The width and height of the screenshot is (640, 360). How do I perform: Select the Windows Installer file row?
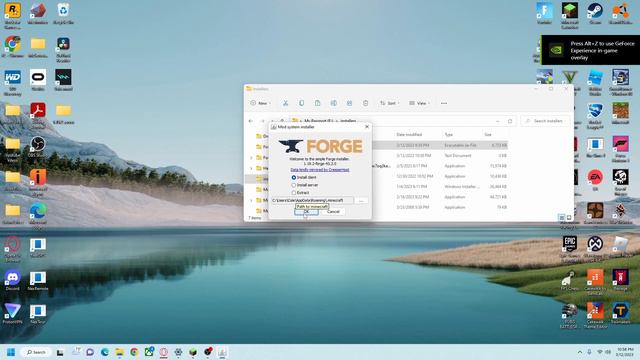click(x=440, y=187)
